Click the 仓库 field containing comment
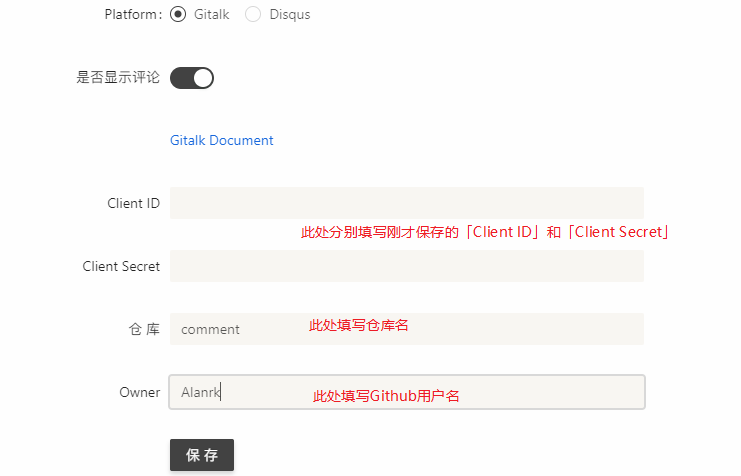 [x=407, y=329]
